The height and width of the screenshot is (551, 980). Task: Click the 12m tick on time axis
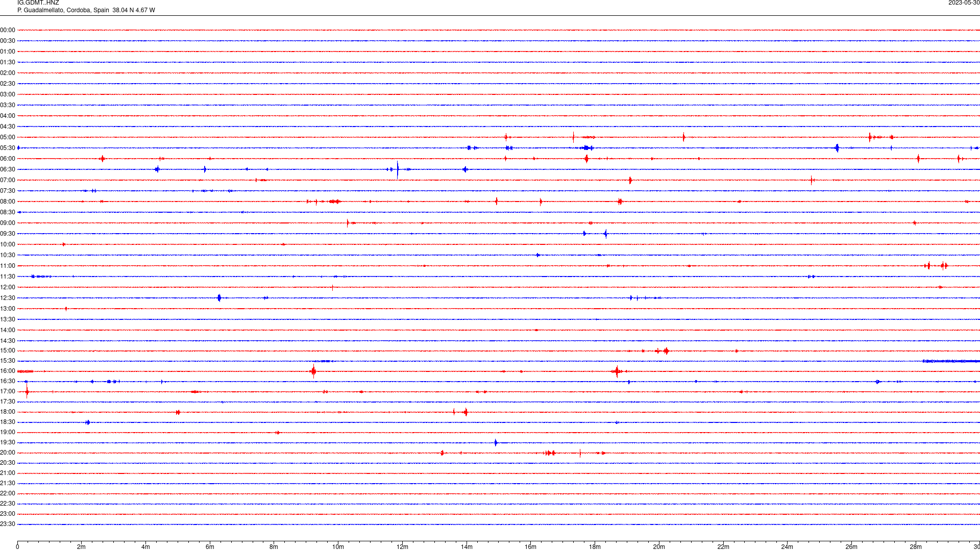pyautogui.click(x=402, y=547)
